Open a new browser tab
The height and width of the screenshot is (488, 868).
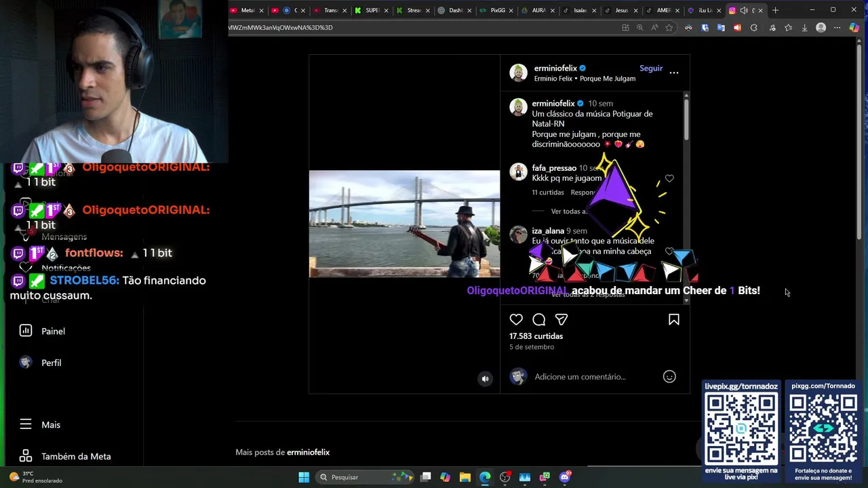[x=775, y=10]
